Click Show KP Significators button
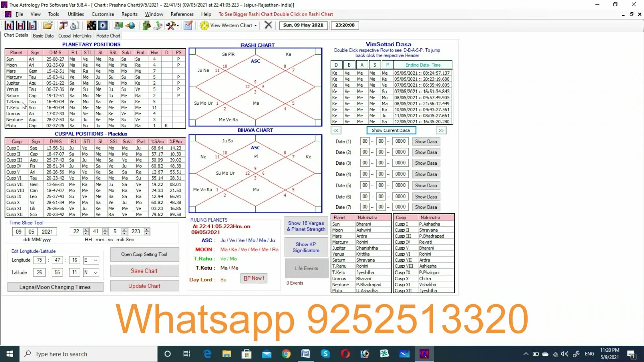The width and height of the screenshot is (644, 362). click(306, 247)
